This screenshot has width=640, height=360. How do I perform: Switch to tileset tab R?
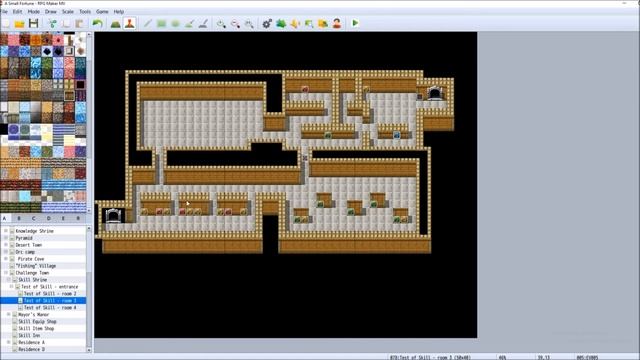click(78, 218)
